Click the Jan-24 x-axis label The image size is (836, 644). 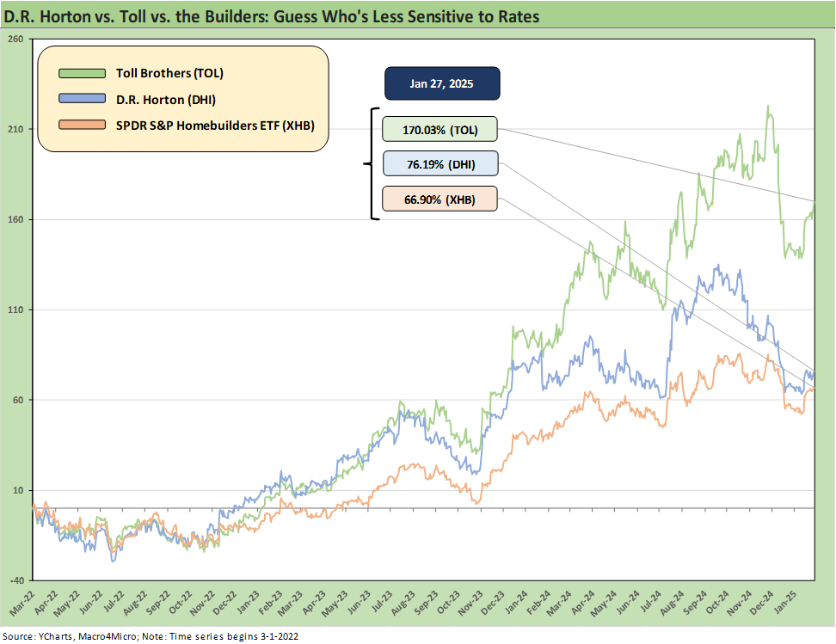515,603
